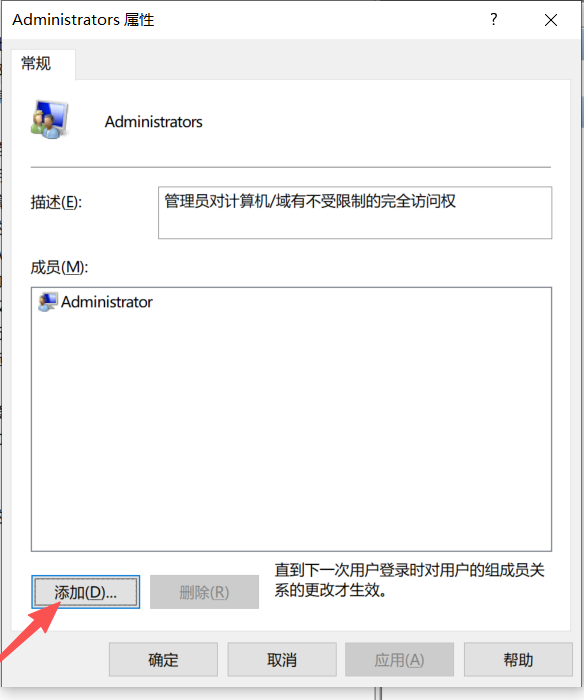Image resolution: width=584 pixels, height=700 pixels.
Task: Click the user icon beside Administrator member
Action: click(x=48, y=302)
